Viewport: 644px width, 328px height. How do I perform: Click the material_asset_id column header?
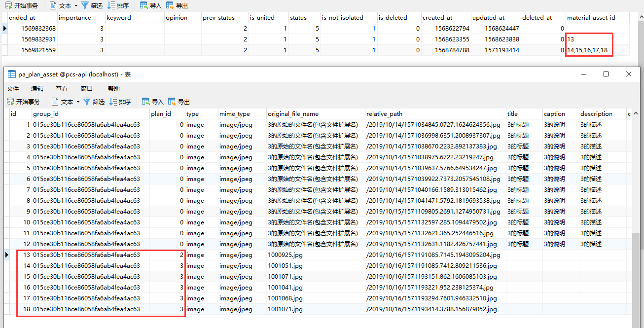click(x=591, y=18)
